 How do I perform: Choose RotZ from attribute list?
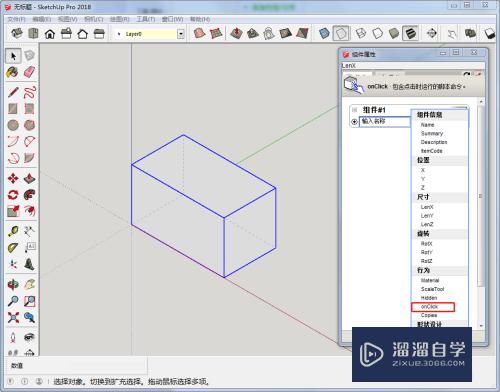click(x=426, y=261)
